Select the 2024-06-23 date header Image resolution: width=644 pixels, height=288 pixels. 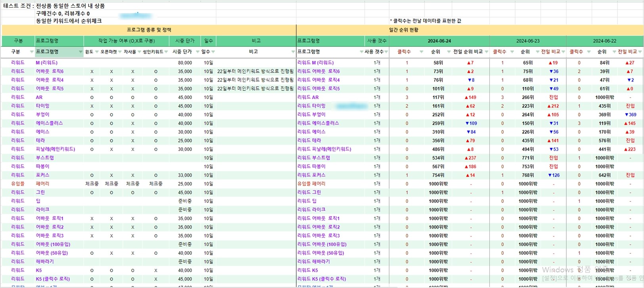[x=528, y=41]
